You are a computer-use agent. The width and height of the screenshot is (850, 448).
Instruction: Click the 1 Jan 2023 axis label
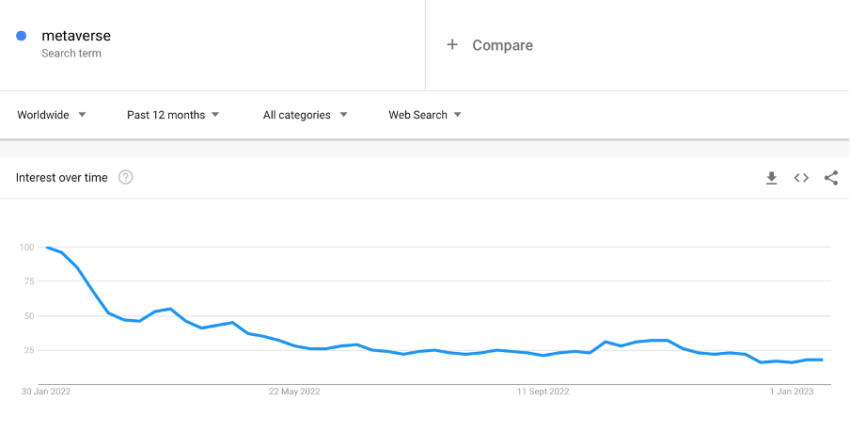(791, 392)
